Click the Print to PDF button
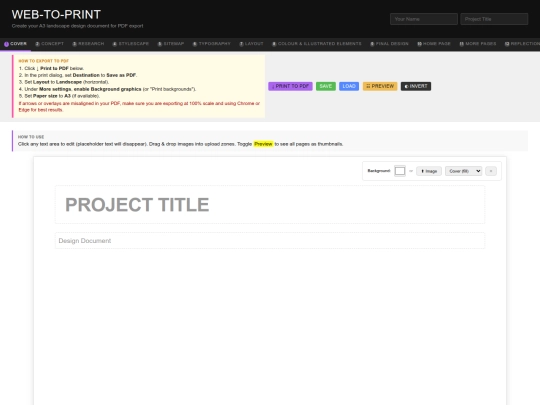This screenshot has width=540, height=405. point(290,86)
